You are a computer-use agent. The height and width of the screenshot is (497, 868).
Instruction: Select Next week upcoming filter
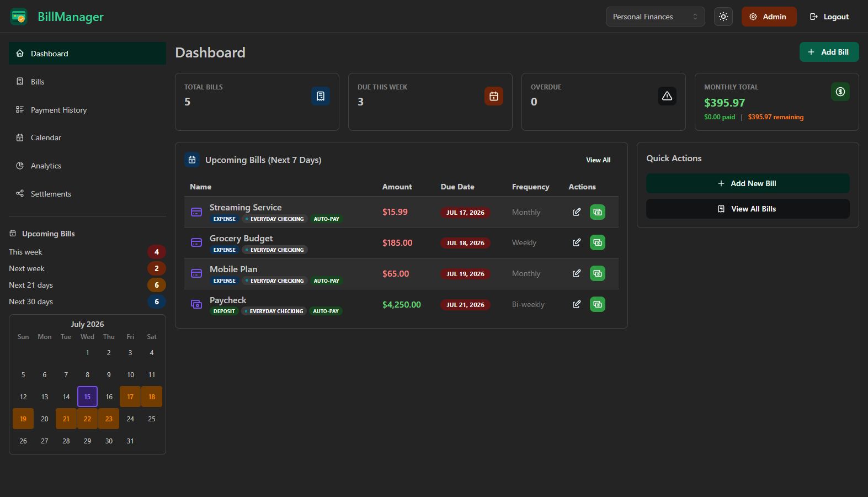[87, 268]
